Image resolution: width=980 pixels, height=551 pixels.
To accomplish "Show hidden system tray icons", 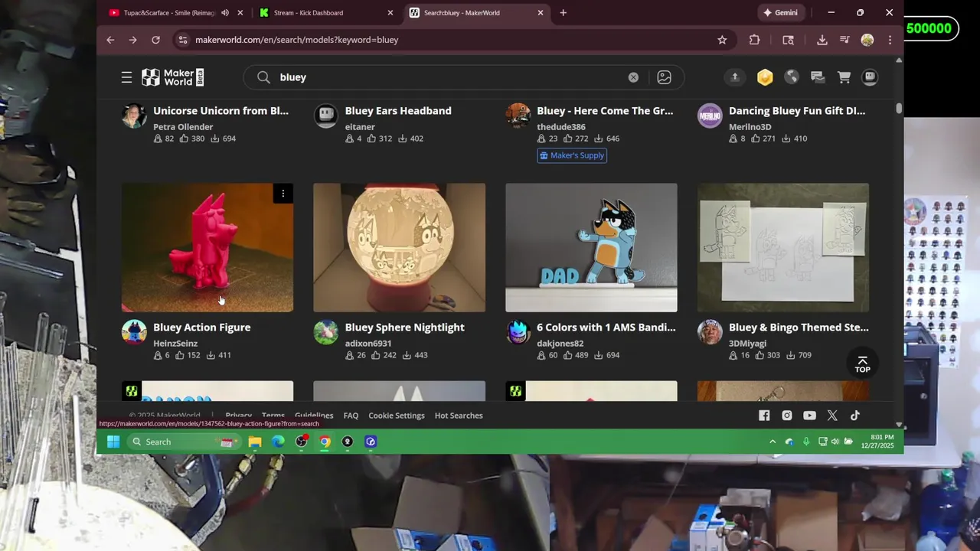I will tap(773, 442).
